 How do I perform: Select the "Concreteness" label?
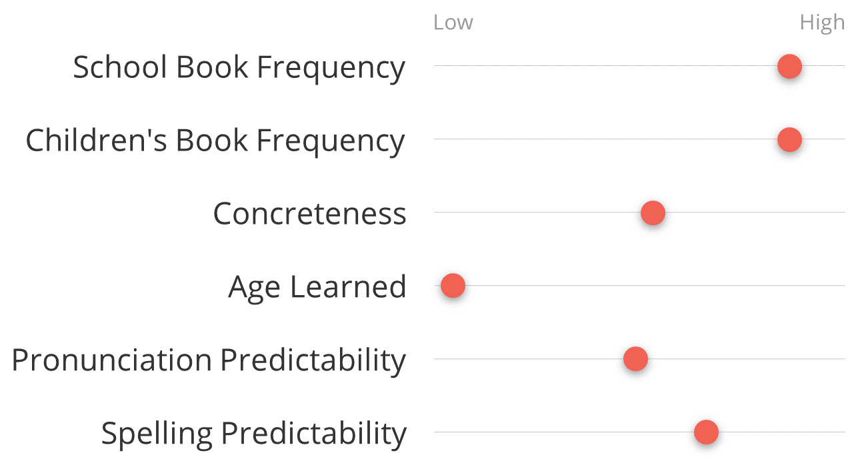pyautogui.click(x=309, y=214)
